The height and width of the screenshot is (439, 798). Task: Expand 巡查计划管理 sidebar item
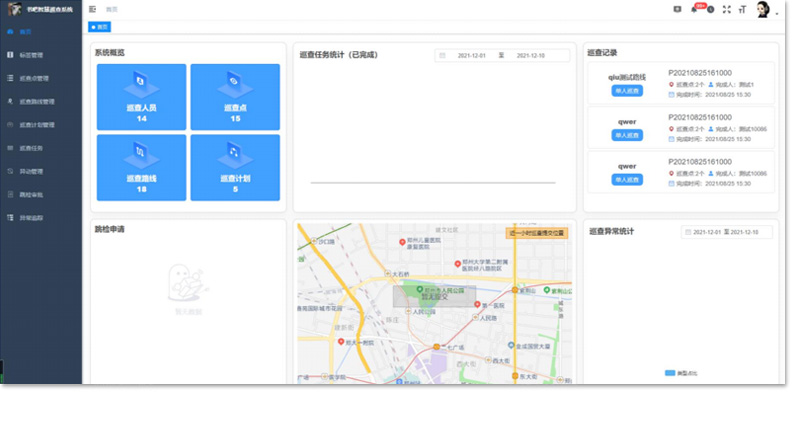[36, 125]
